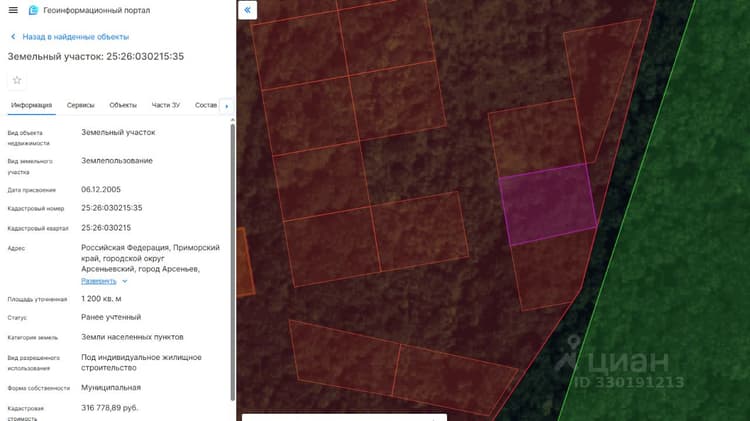The width and height of the screenshot is (750, 421).
Task: Open the Части ЗУ tab
Action: click(x=165, y=105)
